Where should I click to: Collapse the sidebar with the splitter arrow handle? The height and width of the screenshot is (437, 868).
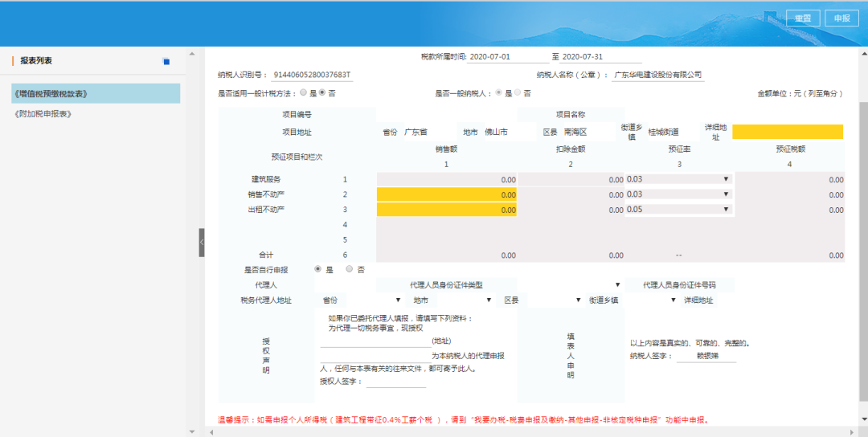tap(202, 243)
